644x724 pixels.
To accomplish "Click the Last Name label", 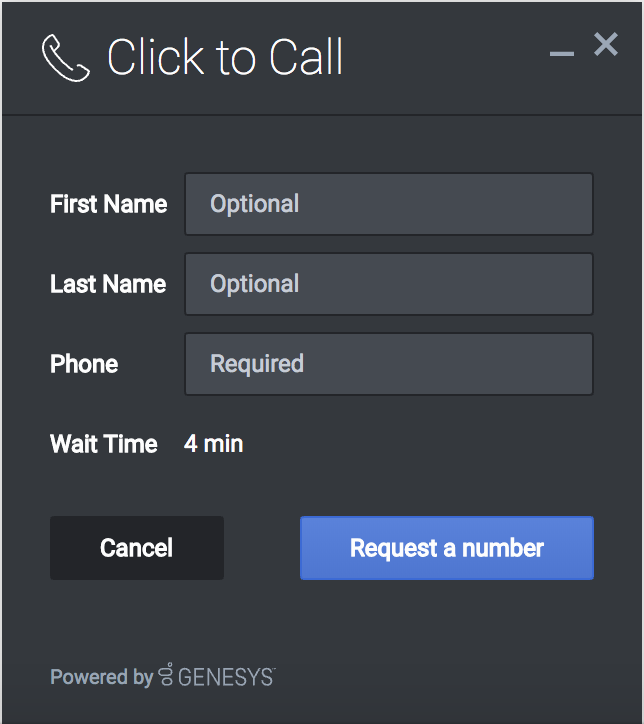I will (108, 284).
